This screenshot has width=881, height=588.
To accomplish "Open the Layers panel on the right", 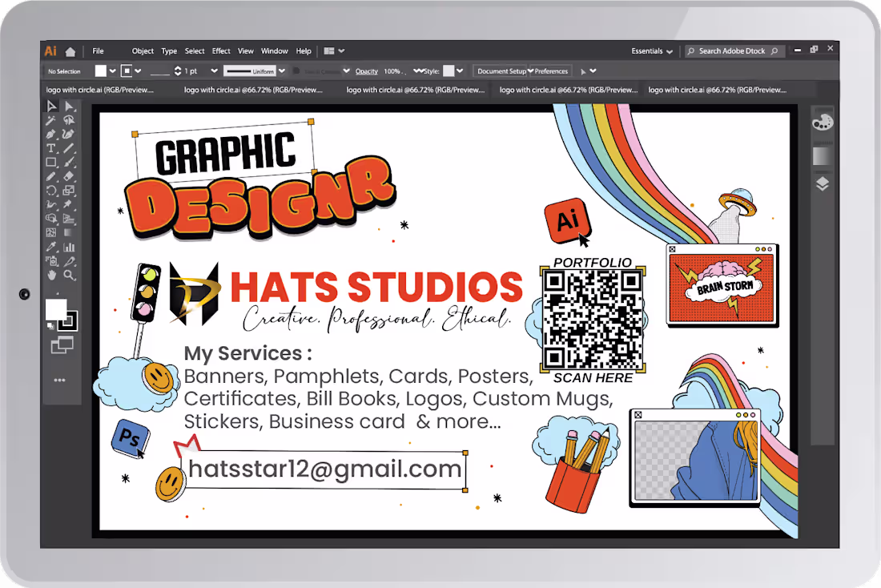I will (821, 183).
